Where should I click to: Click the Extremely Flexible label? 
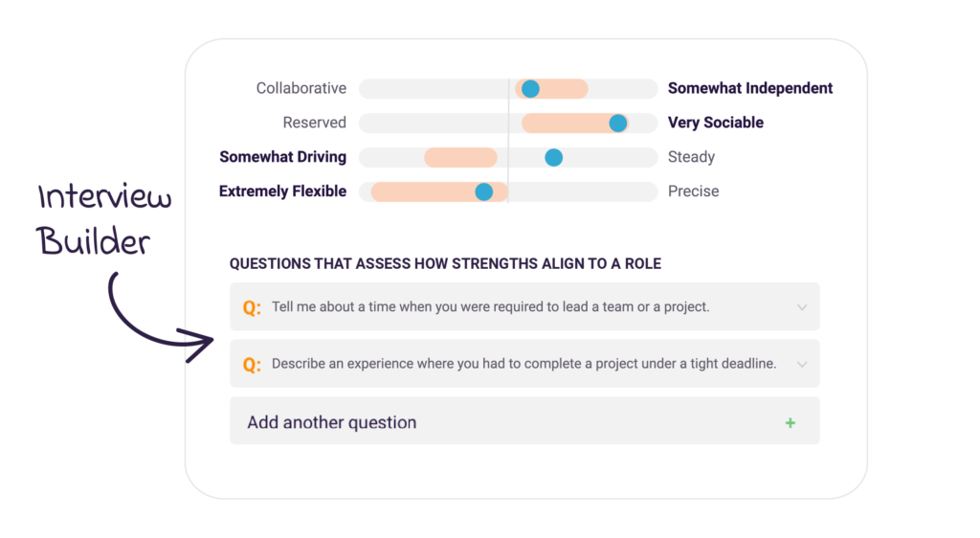283,191
